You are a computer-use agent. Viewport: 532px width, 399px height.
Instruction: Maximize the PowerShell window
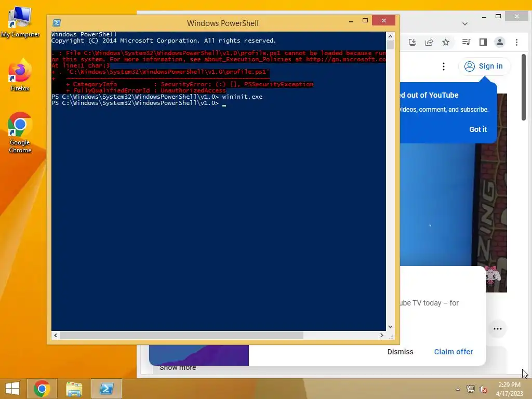coord(365,21)
